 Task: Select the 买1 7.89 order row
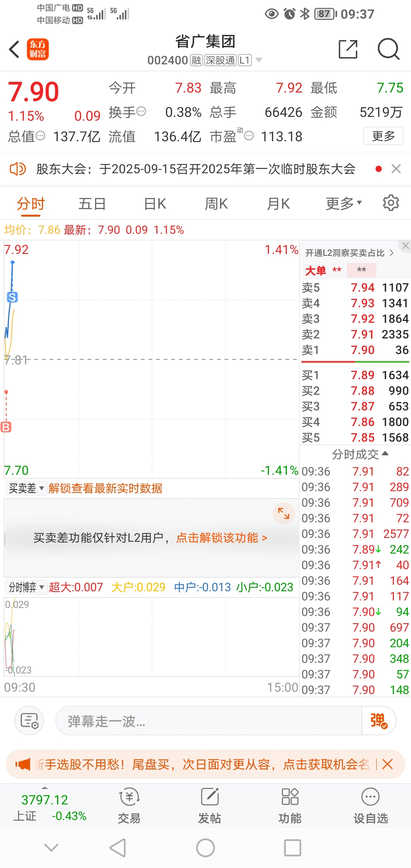pos(355,375)
